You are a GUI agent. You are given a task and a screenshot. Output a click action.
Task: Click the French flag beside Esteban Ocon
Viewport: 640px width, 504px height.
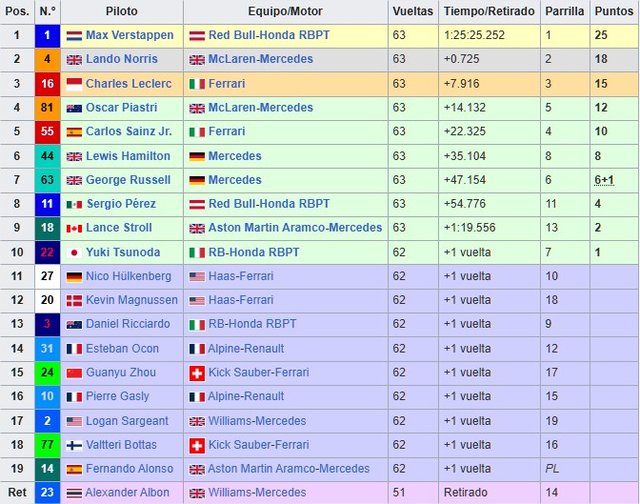point(74,349)
